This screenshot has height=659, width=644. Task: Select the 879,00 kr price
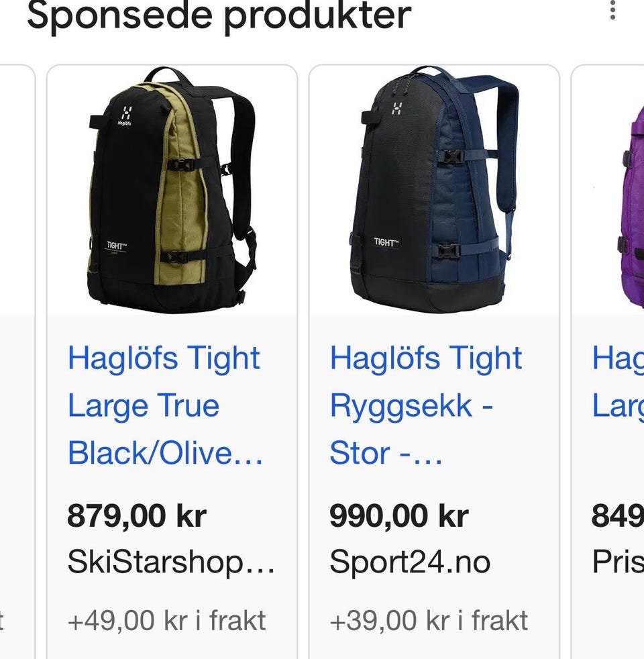tap(137, 515)
